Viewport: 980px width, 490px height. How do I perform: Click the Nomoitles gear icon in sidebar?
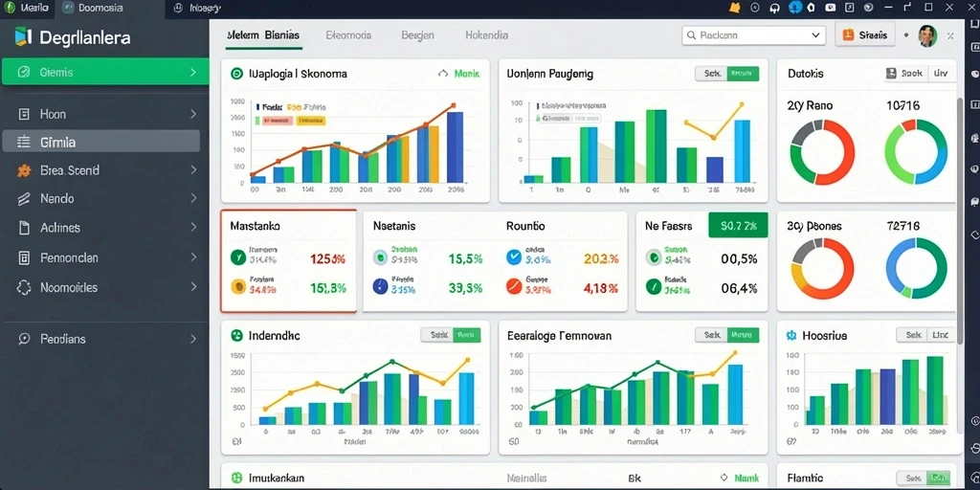click(24, 287)
